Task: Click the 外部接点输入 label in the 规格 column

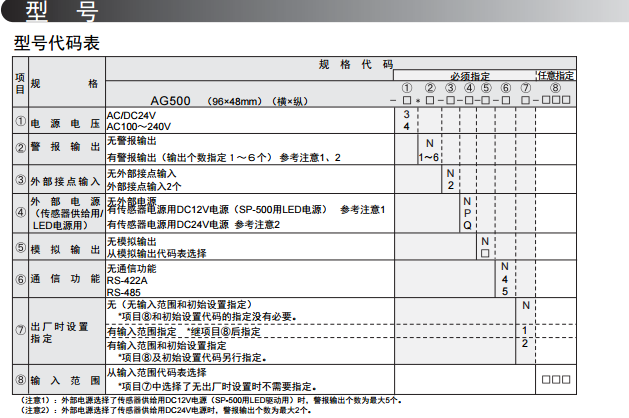Action: (65, 181)
